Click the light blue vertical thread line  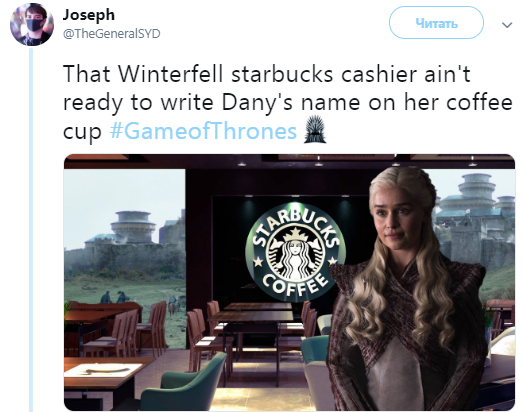tap(31, 230)
